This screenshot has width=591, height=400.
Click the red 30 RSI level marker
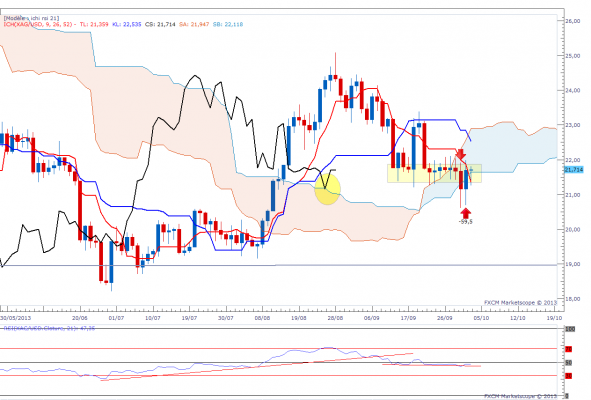click(x=568, y=375)
